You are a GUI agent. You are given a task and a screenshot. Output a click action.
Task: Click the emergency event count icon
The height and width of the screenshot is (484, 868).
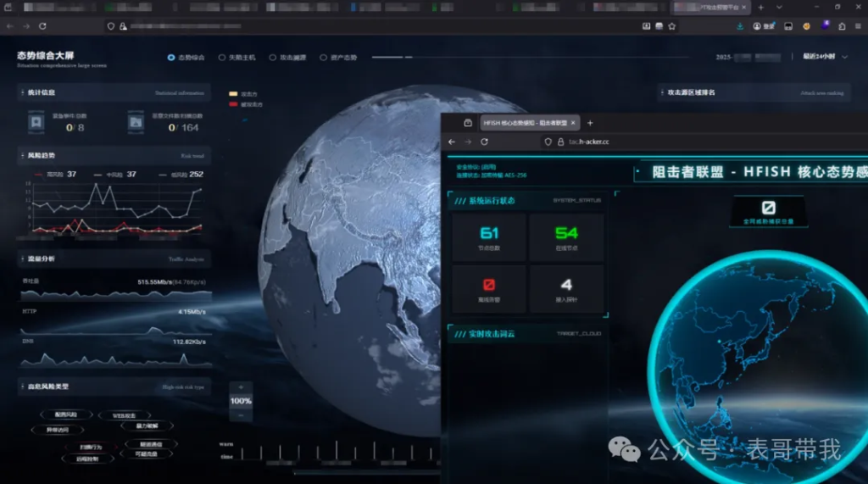tap(36, 122)
